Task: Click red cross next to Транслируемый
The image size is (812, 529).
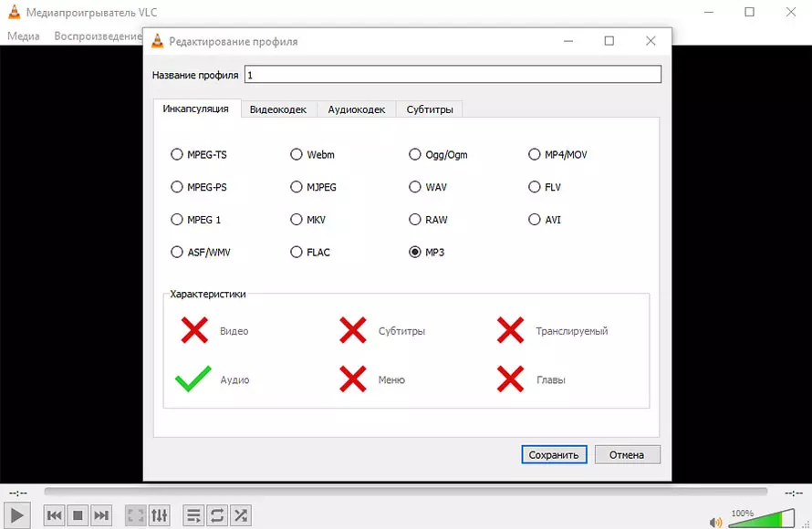Action: tap(511, 330)
